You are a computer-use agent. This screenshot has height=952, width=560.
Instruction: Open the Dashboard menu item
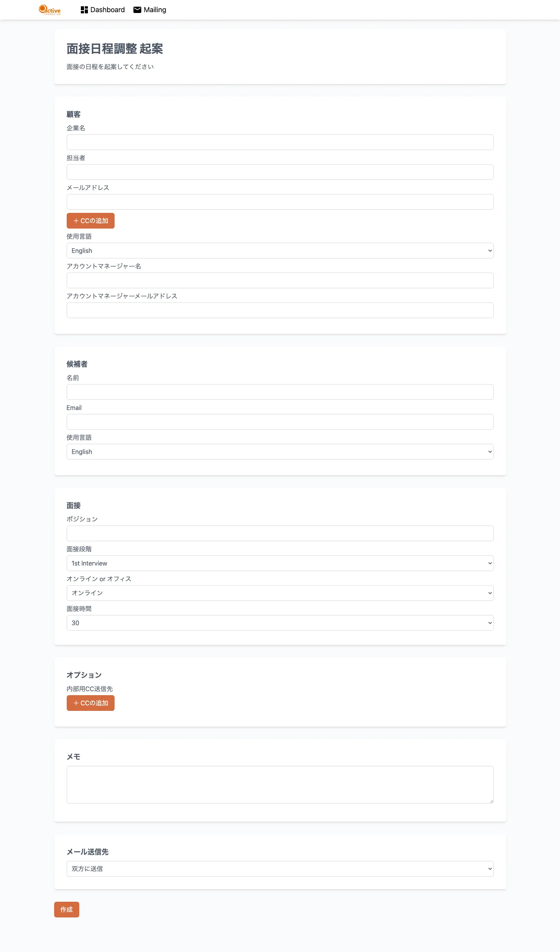(x=107, y=10)
